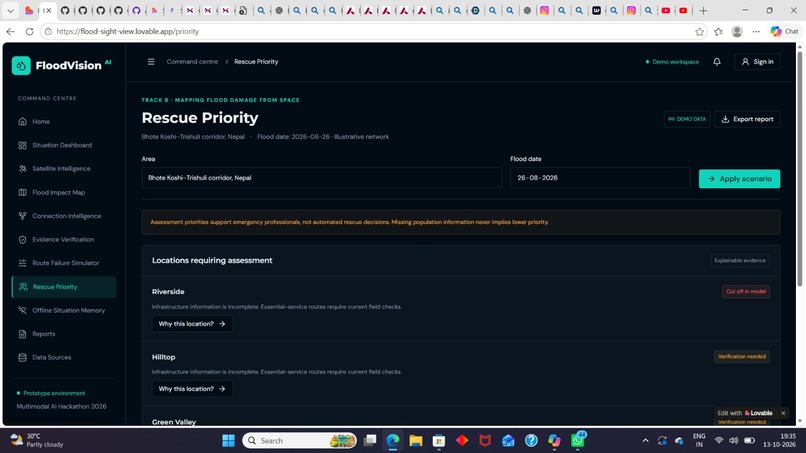Show hidden system tray icons

tap(645, 441)
